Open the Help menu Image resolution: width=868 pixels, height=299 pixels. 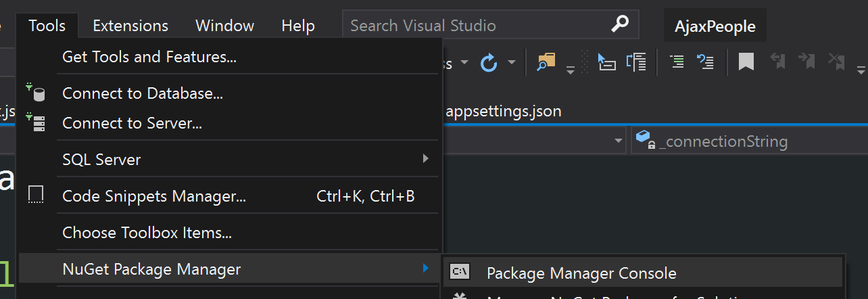pos(298,26)
